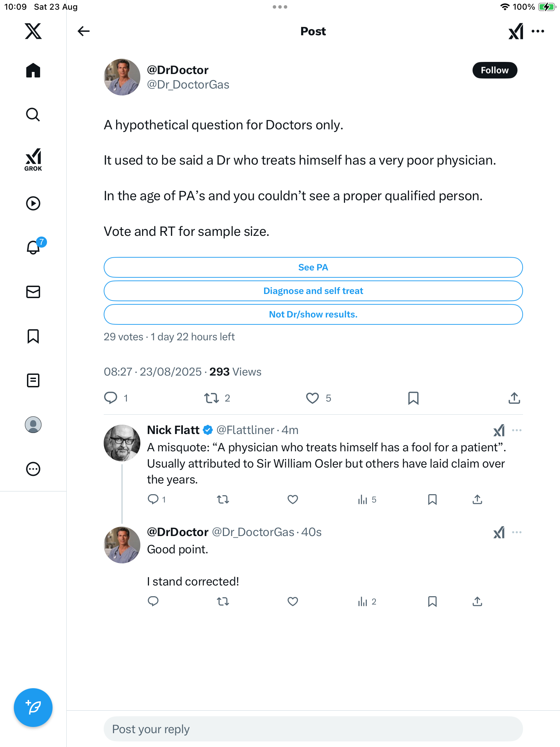Open more options menu for the post header

tap(538, 31)
